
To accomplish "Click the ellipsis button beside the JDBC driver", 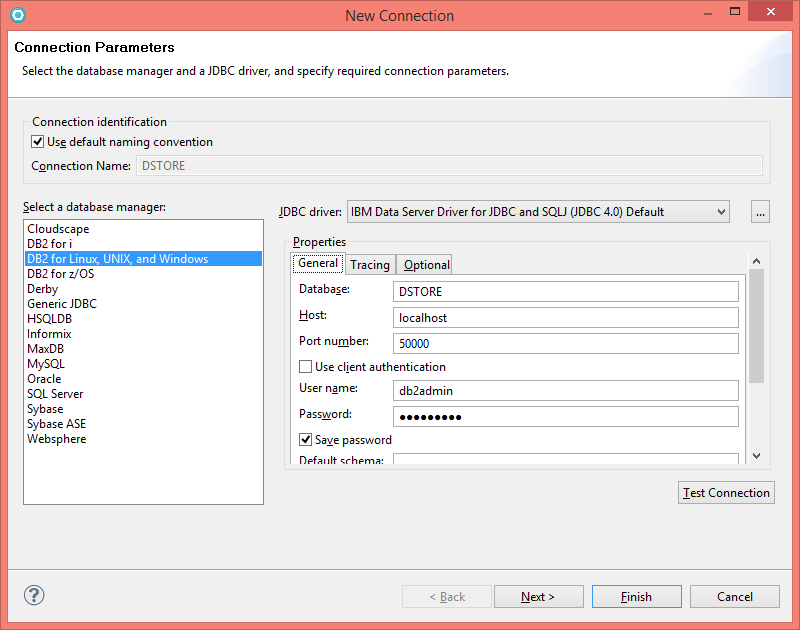I will [760, 211].
